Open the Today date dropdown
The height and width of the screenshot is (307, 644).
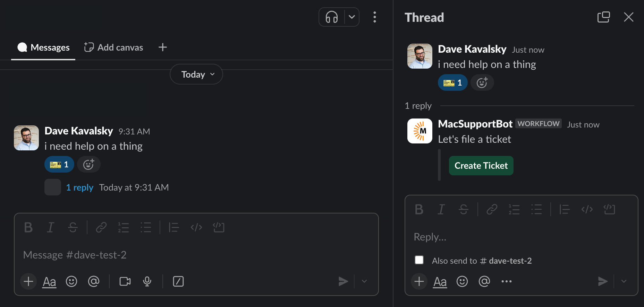pyautogui.click(x=196, y=74)
